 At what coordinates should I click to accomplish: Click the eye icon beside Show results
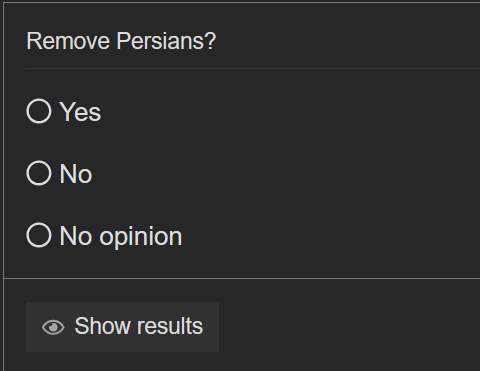(x=53, y=327)
